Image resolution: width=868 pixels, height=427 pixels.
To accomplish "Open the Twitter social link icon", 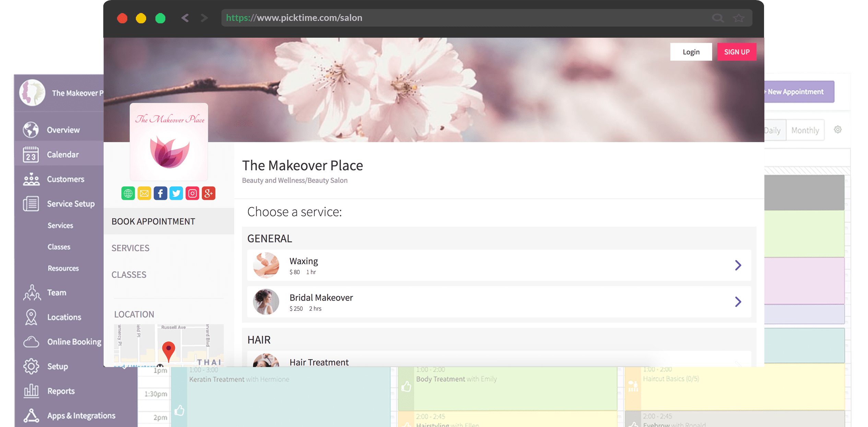I will tap(176, 194).
